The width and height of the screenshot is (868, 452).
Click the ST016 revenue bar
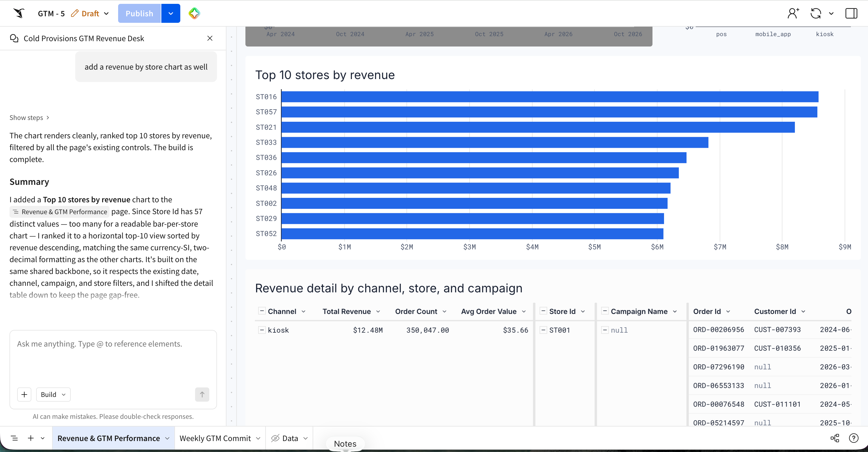[550, 97]
